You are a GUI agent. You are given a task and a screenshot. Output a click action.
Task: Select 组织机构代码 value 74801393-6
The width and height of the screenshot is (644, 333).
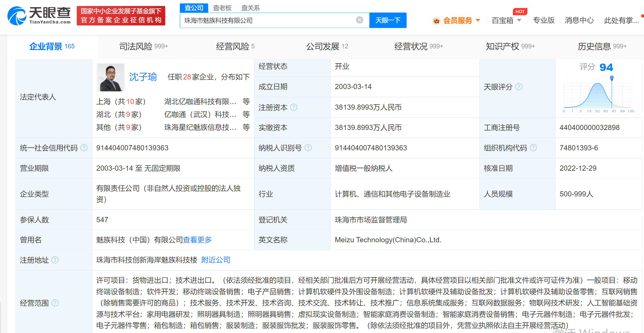pos(579,148)
